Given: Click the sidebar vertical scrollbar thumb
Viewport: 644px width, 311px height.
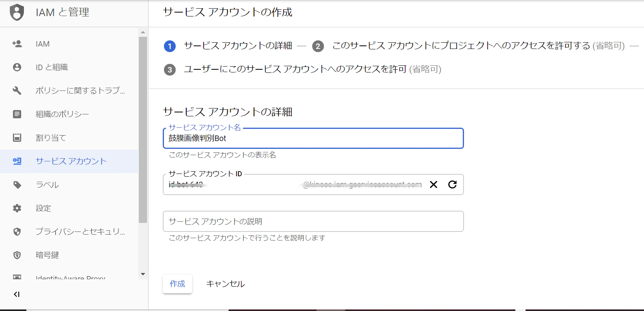Looking at the screenshot, I should [143, 130].
